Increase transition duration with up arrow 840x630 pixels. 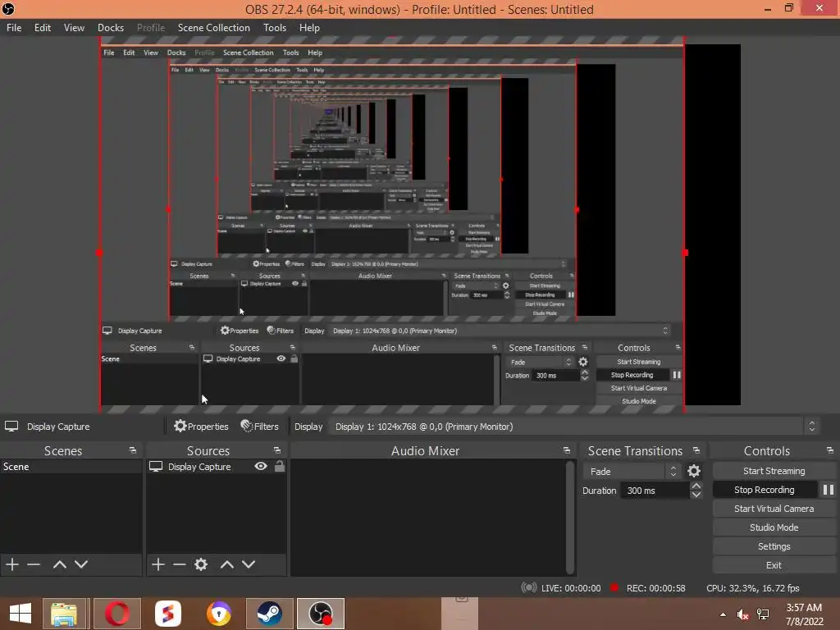696,486
